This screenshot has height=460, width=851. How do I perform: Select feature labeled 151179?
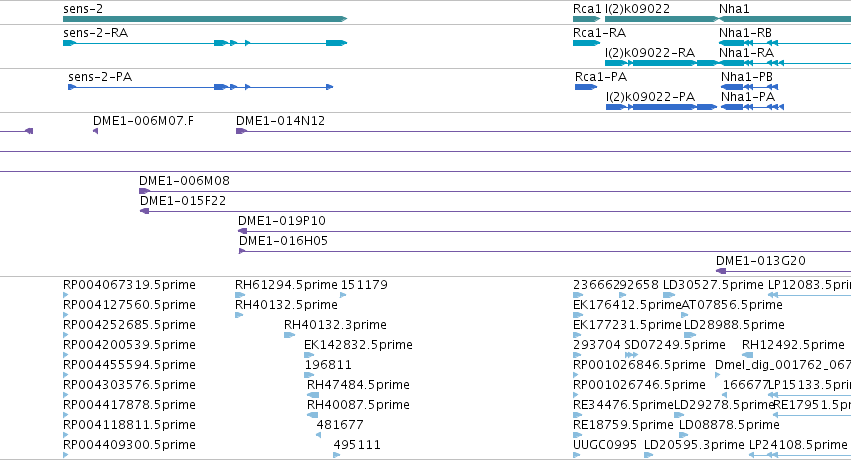tap(364, 285)
